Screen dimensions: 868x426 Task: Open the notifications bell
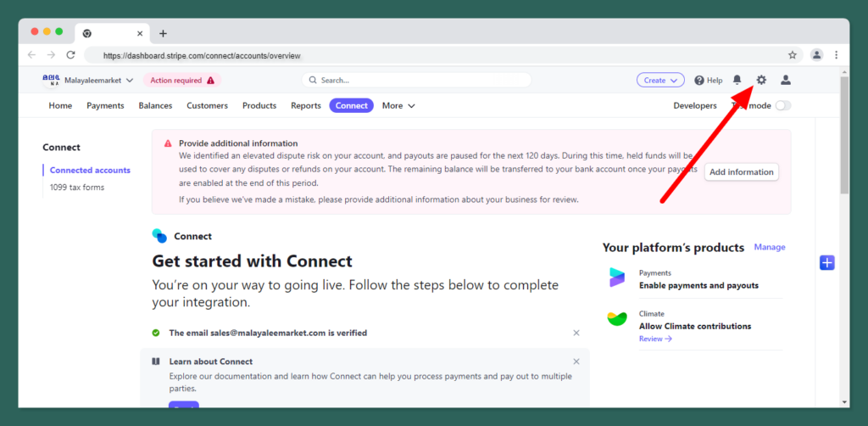(737, 80)
